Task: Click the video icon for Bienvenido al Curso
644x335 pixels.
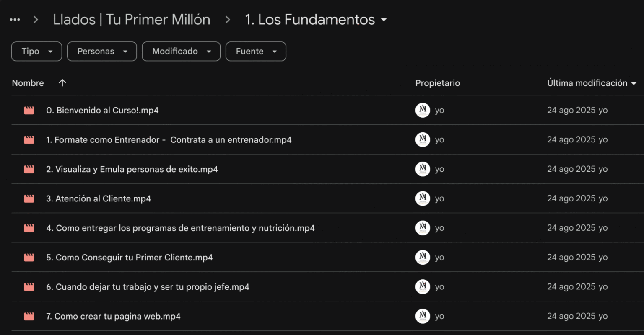Action: [x=29, y=111]
